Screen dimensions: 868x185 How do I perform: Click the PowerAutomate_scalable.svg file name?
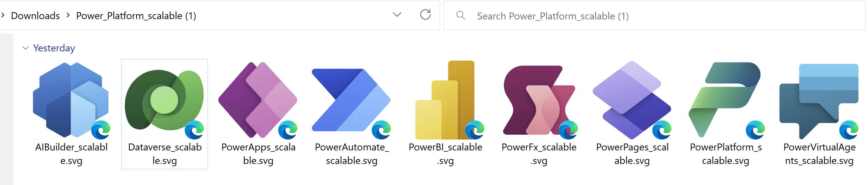[351, 154]
